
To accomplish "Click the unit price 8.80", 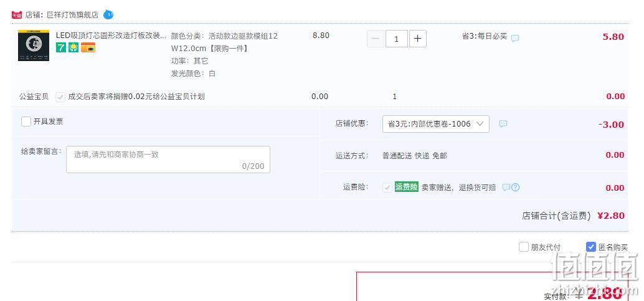I will tap(321, 36).
